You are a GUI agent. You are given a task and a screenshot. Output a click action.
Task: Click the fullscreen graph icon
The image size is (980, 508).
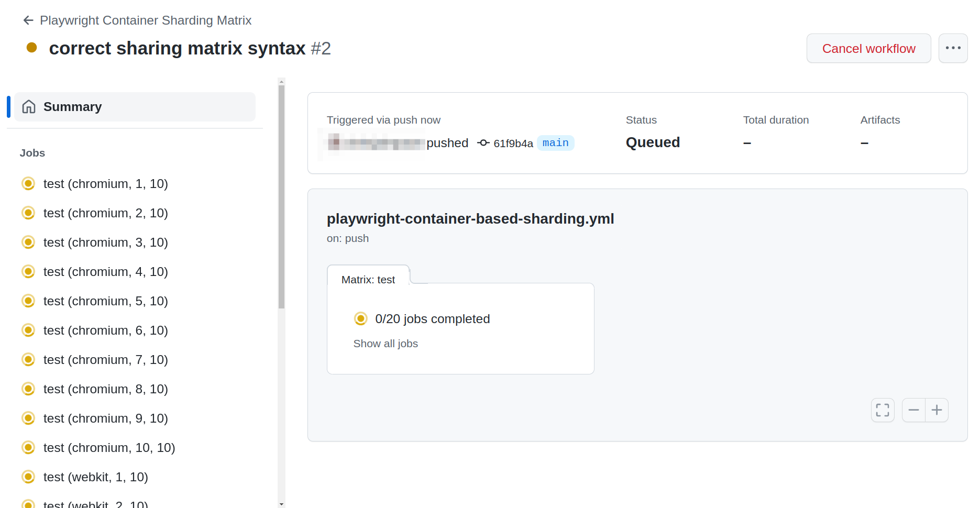(x=883, y=410)
